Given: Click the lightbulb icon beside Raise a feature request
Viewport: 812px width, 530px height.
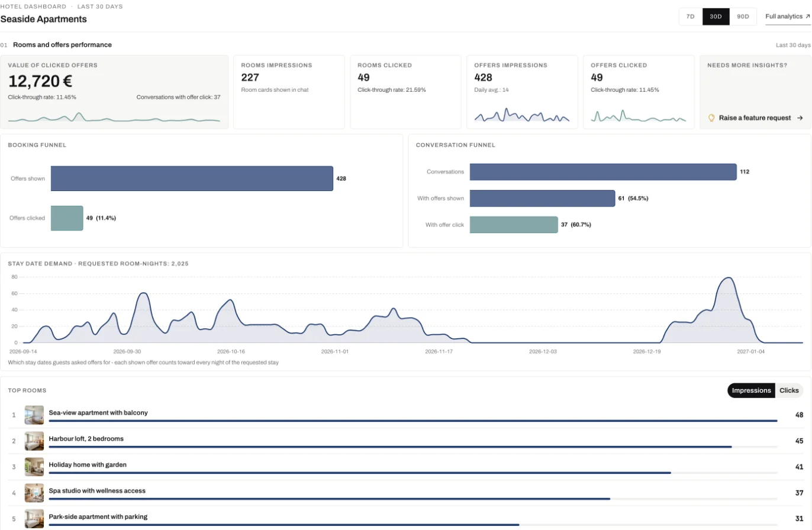Looking at the screenshot, I should point(712,118).
